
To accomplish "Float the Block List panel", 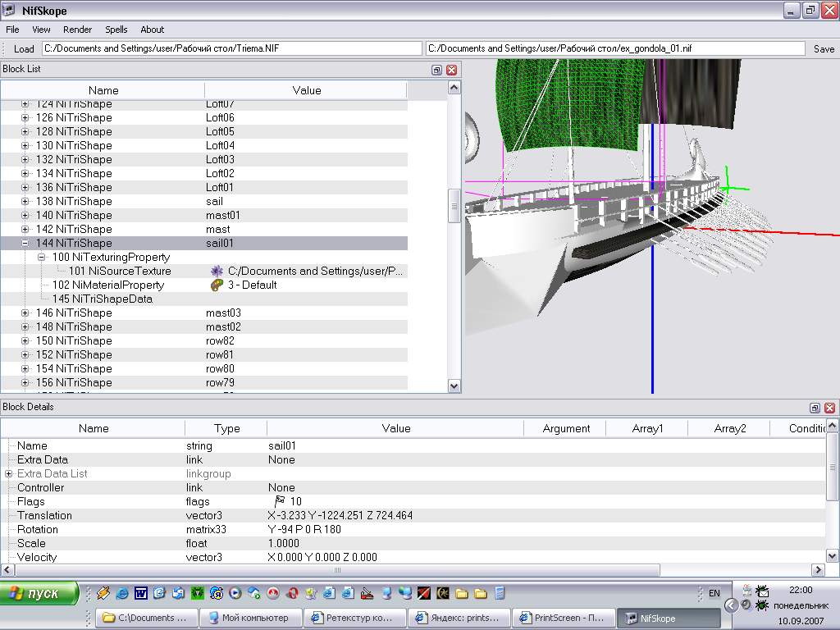I will (x=436, y=70).
